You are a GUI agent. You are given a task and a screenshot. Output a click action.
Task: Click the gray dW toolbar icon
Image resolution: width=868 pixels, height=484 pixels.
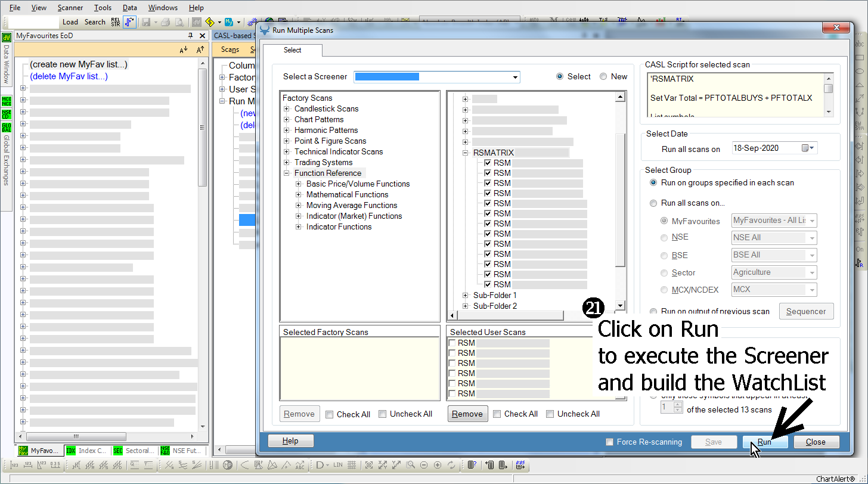pyautogui.click(x=196, y=22)
